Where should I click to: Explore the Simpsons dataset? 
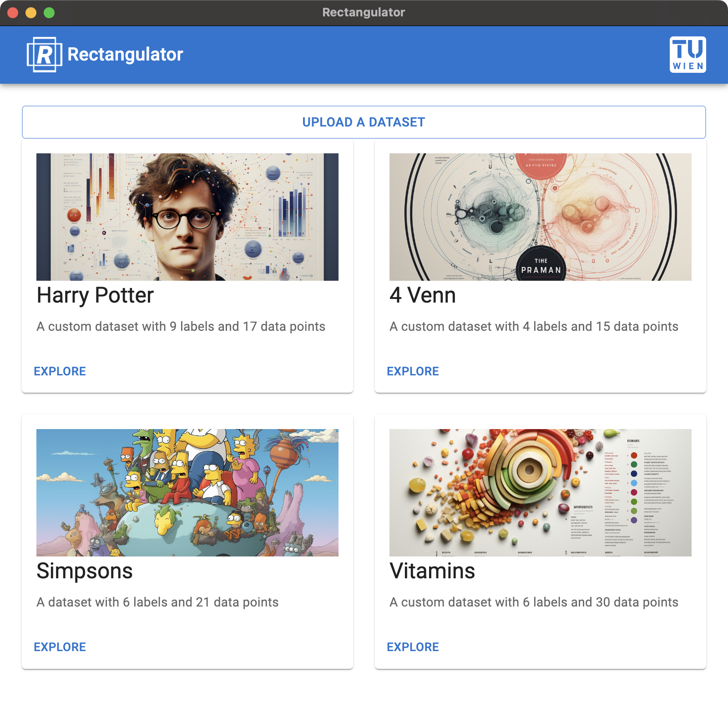coord(60,647)
